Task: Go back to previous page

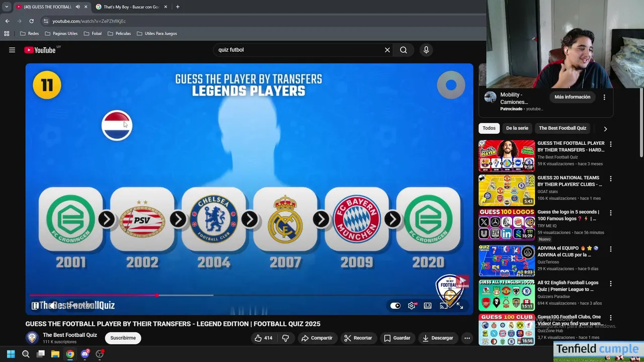Action: click(7, 21)
